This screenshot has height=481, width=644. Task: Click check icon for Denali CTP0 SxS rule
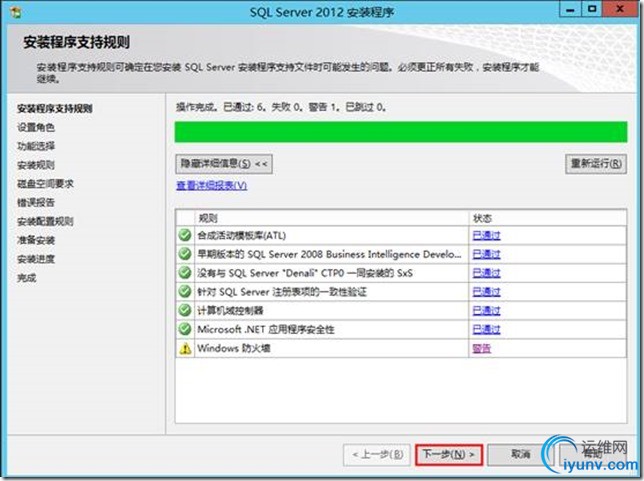(x=185, y=273)
